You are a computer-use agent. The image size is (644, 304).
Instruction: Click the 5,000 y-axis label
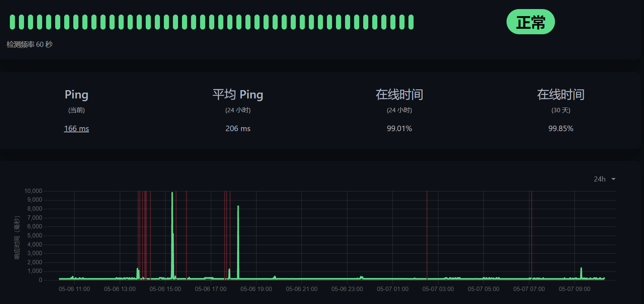click(35, 235)
